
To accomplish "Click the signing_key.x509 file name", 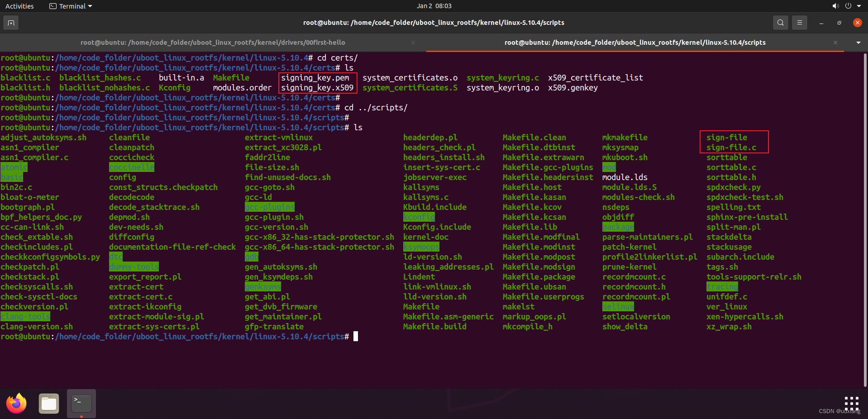I will pyautogui.click(x=317, y=88).
